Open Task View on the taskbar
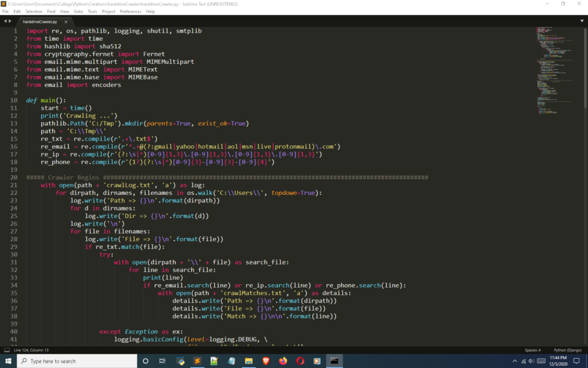This screenshot has height=368, width=588. click(163, 361)
